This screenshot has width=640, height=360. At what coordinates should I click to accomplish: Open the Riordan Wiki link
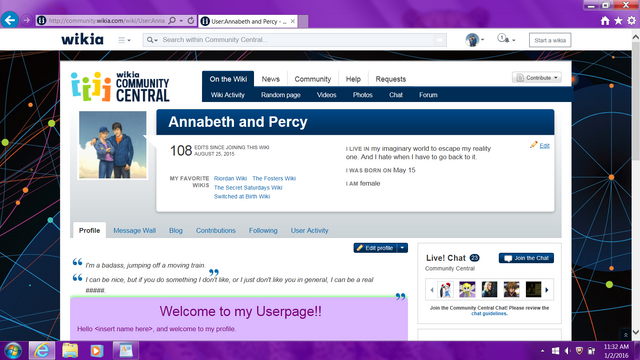pos(230,178)
